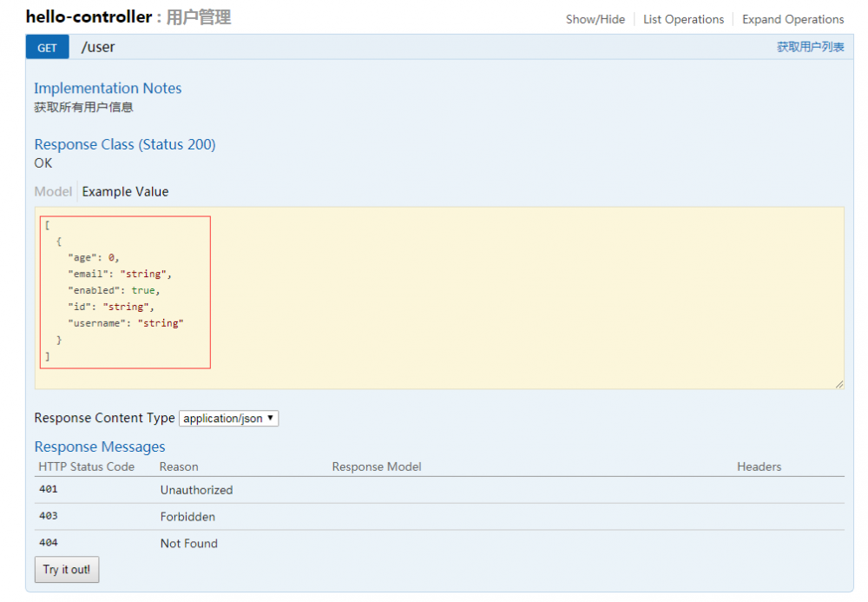Click List Operations in the header
Viewport: 868px width, 602px height.
(683, 18)
